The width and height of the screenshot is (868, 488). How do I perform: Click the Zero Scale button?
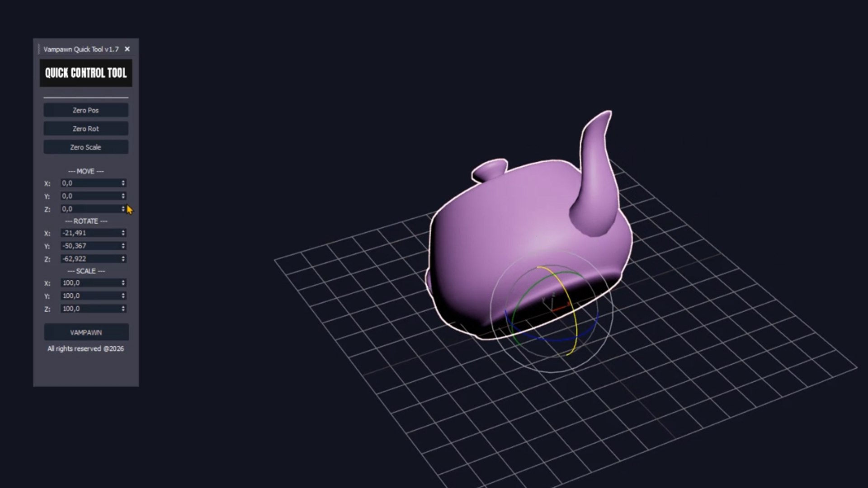point(86,147)
